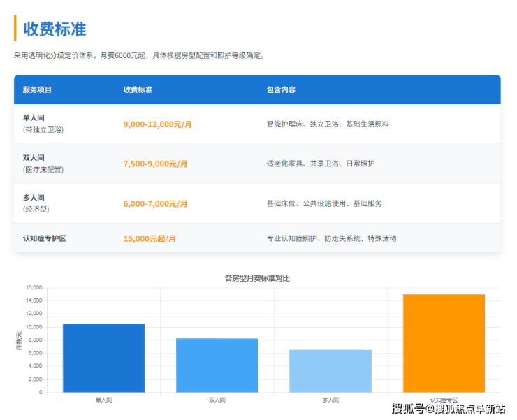Click the 6,000-7,000元/月 price text
Screen dimensions: 517x420
point(155,204)
